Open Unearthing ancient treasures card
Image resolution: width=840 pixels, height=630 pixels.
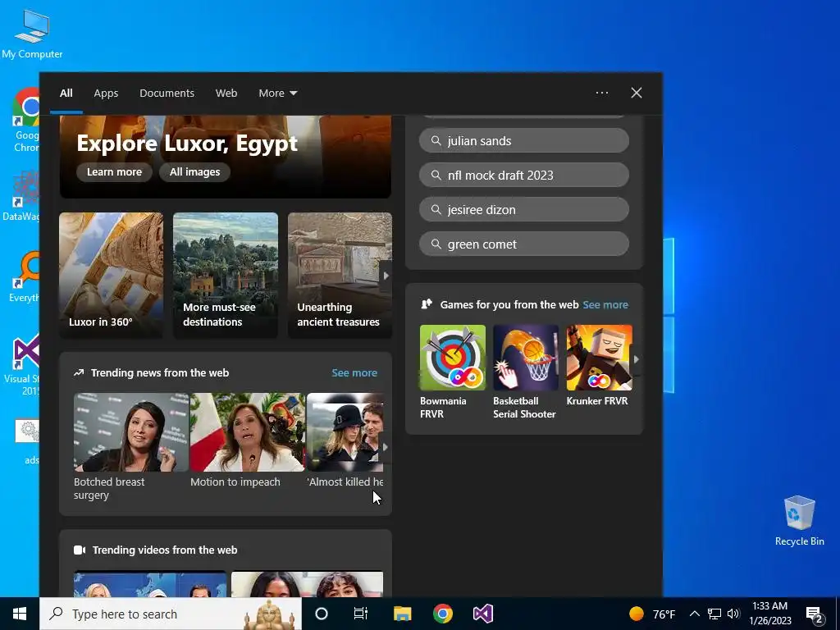[x=340, y=275]
